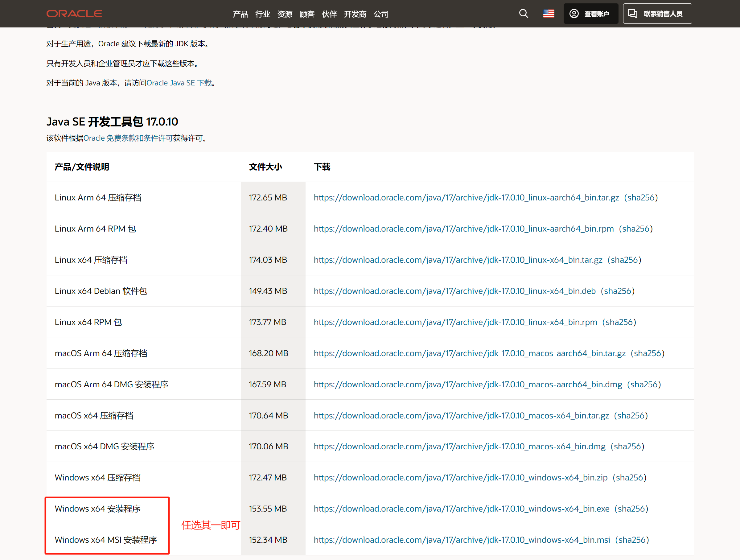Select the Windows x64 安装程序 label
Viewport: 740px width, 560px height.
tap(98, 509)
